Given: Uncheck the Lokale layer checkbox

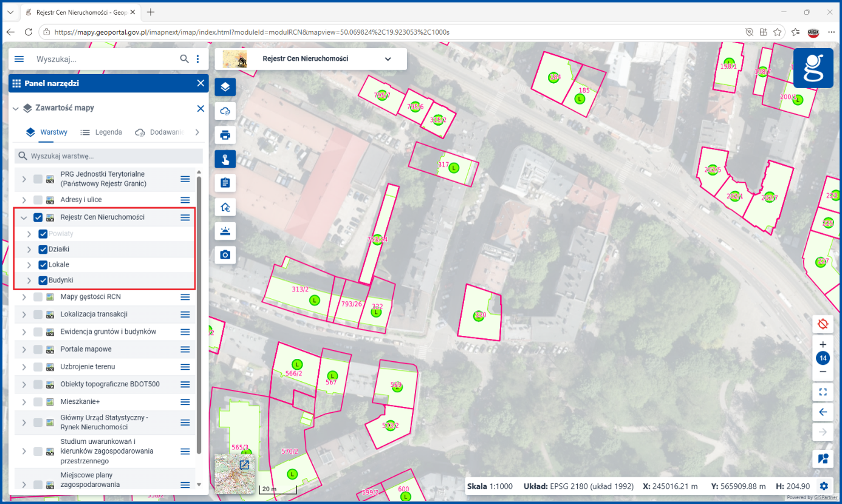Looking at the screenshot, I should [x=43, y=265].
